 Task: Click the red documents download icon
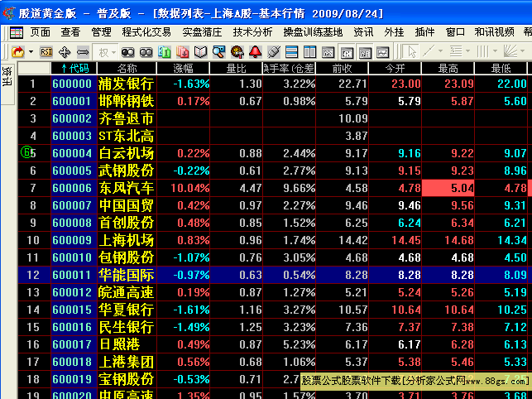[x=183, y=52]
